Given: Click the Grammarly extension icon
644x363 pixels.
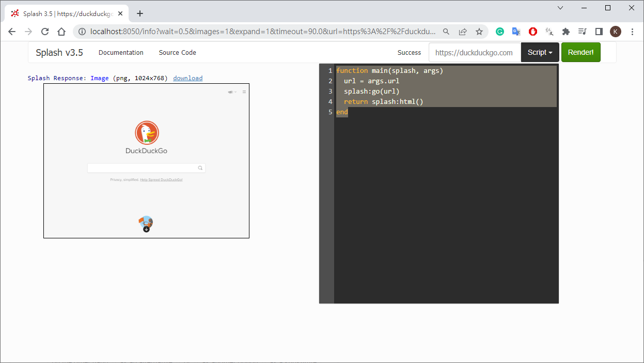Looking at the screenshot, I should [x=499, y=32].
